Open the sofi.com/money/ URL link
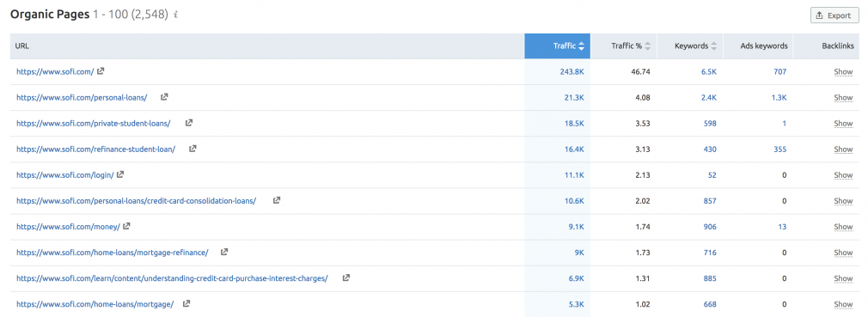868x317 pixels. click(68, 227)
